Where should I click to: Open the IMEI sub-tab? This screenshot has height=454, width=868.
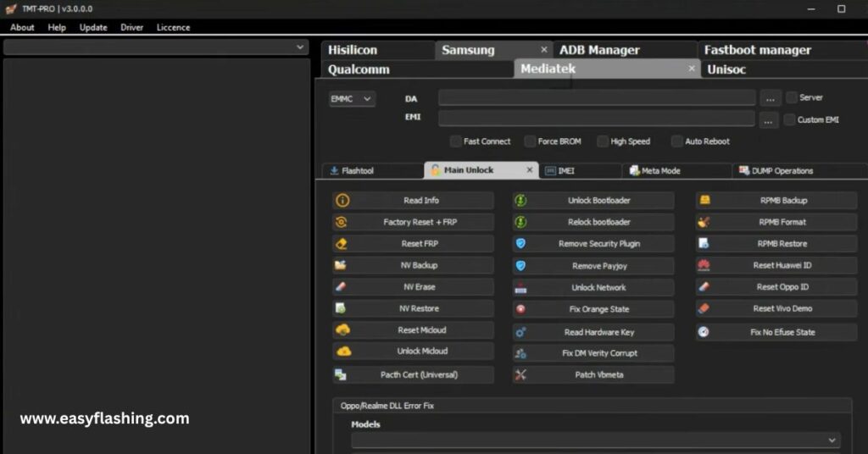(x=580, y=171)
